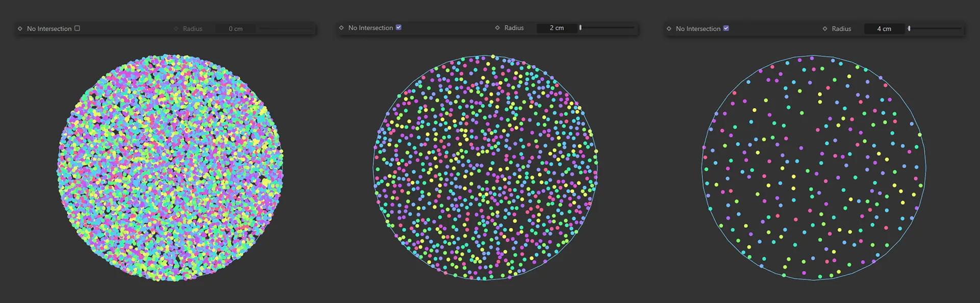Click the greyed Radius label by 0 cm
Image resolution: width=980 pixels, height=303 pixels.
coord(192,29)
